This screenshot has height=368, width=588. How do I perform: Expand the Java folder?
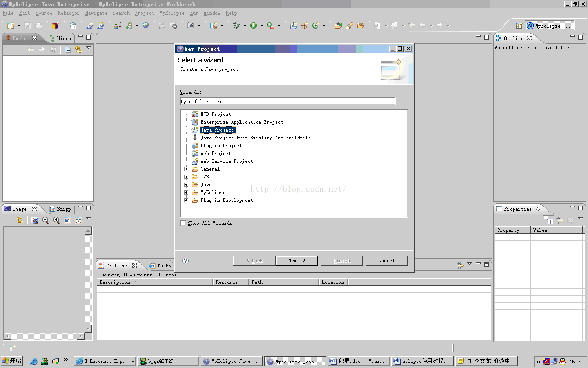point(187,184)
